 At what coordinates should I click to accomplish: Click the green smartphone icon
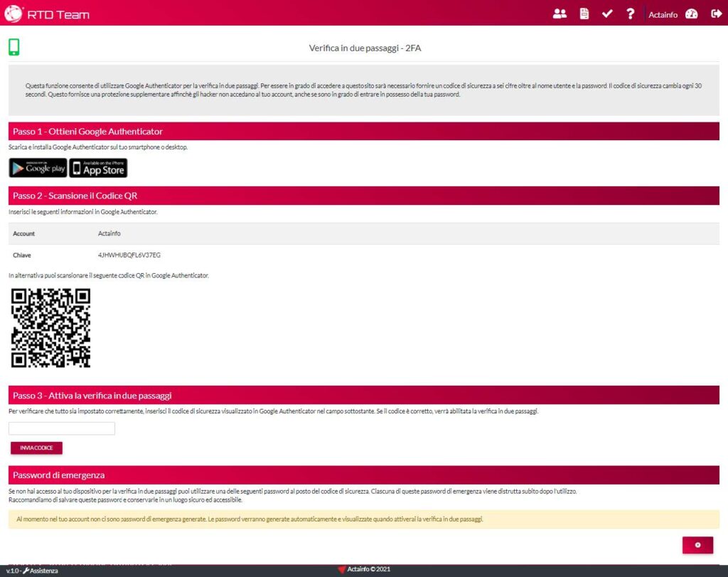(14, 48)
